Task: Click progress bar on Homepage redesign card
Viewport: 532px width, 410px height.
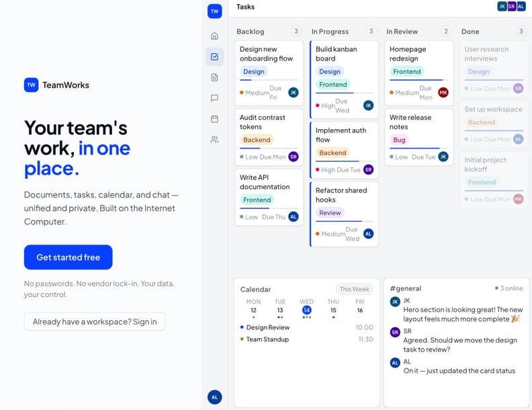Action: click(x=419, y=80)
